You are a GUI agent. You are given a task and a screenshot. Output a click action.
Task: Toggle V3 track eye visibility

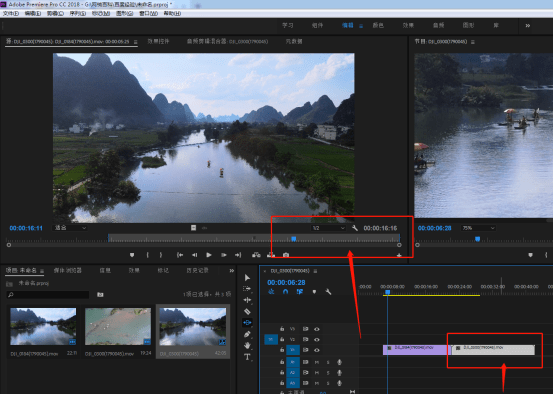[317, 329]
